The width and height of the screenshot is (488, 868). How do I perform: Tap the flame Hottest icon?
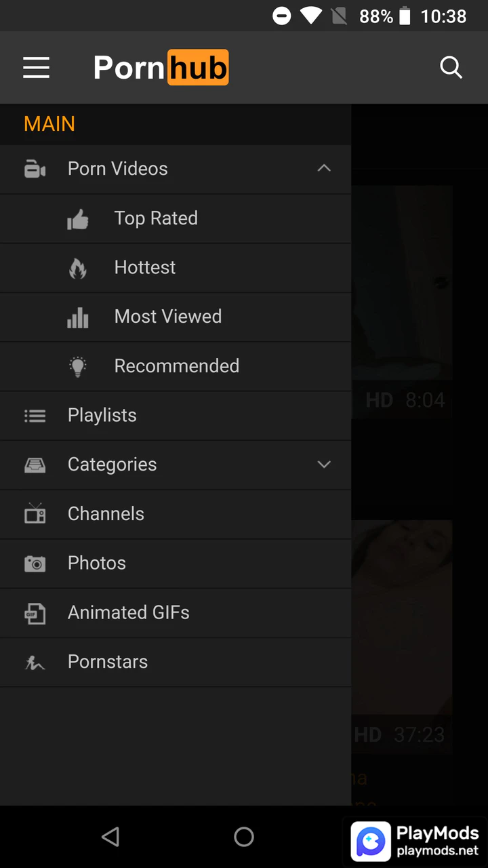[78, 268]
